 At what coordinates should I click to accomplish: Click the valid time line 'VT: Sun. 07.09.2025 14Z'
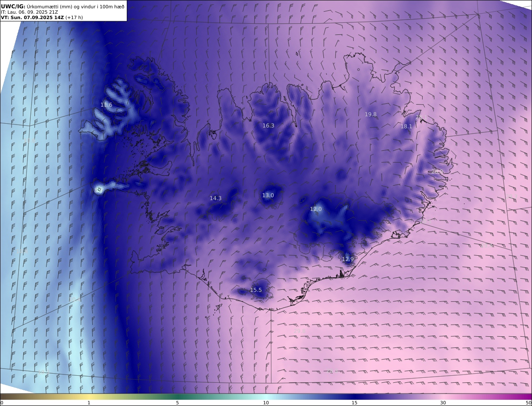point(32,17)
